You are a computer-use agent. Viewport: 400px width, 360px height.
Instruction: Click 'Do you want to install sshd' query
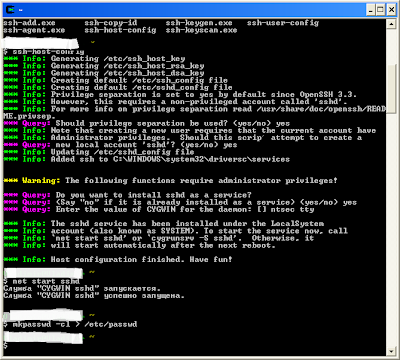click(x=127, y=195)
